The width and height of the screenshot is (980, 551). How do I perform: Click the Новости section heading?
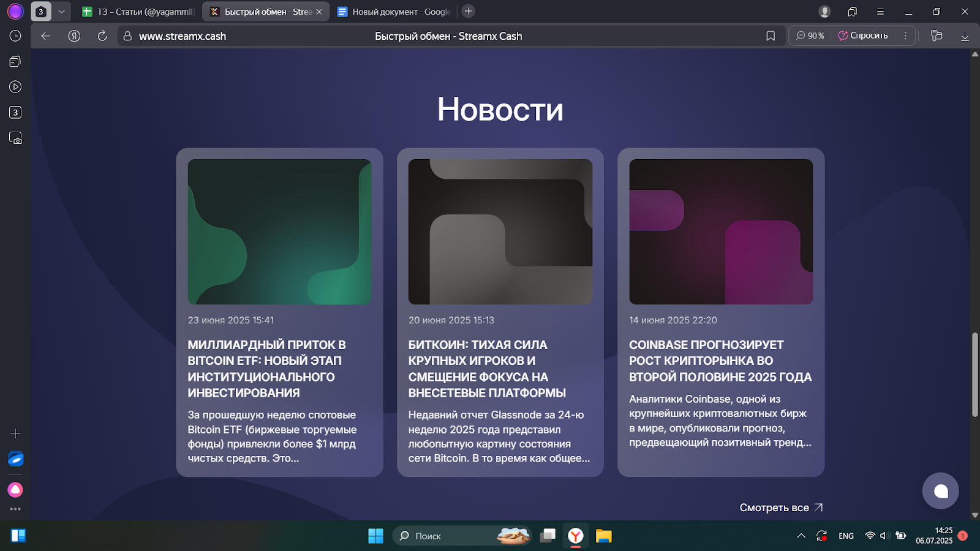(x=500, y=110)
